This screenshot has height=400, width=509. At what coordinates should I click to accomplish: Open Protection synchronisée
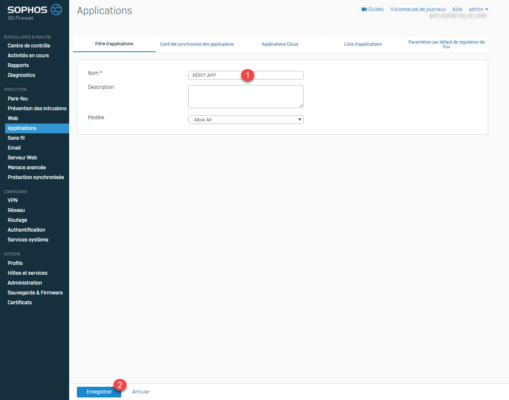point(36,177)
